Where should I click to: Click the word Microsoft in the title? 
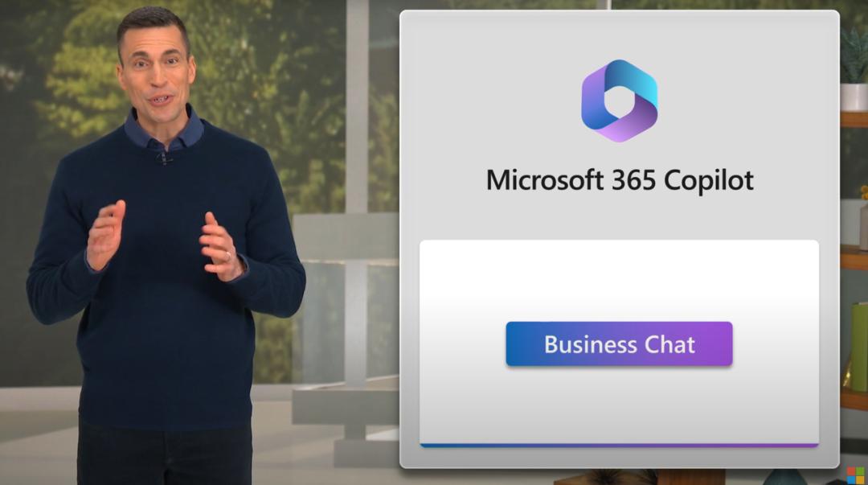coord(545,180)
